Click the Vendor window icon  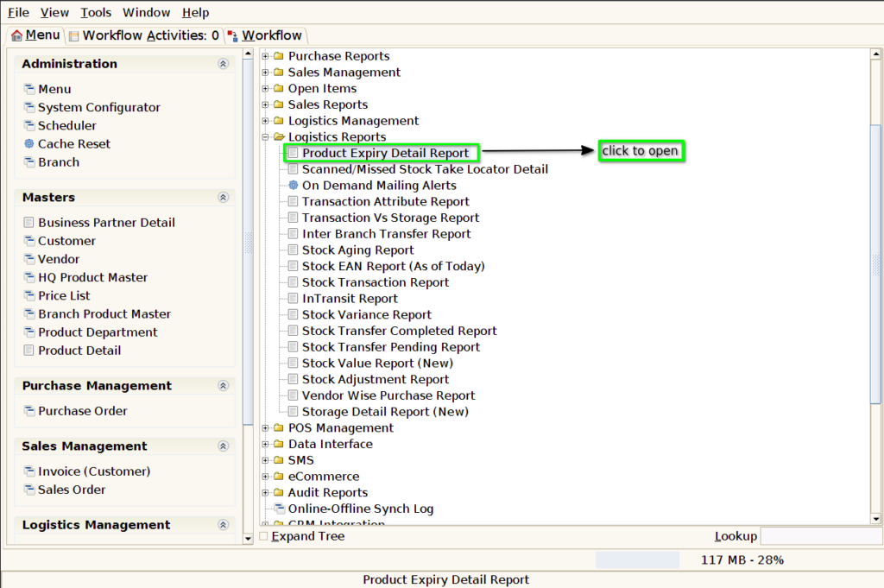(29, 259)
